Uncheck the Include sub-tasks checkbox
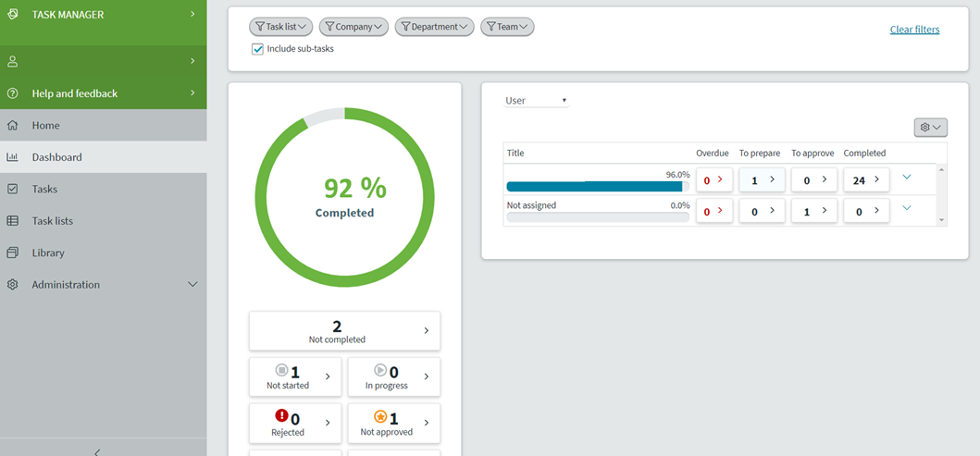The height and width of the screenshot is (456, 980). point(258,49)
